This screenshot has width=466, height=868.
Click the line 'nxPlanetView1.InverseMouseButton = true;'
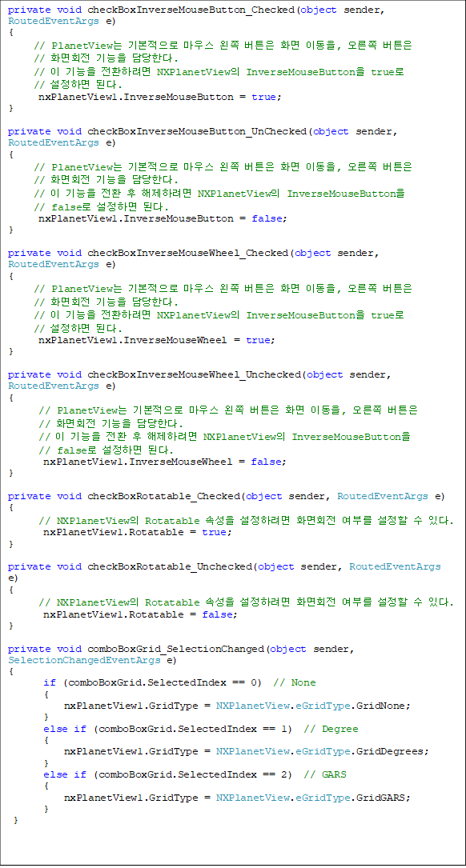pyautogui.click(x=160, y=97)
